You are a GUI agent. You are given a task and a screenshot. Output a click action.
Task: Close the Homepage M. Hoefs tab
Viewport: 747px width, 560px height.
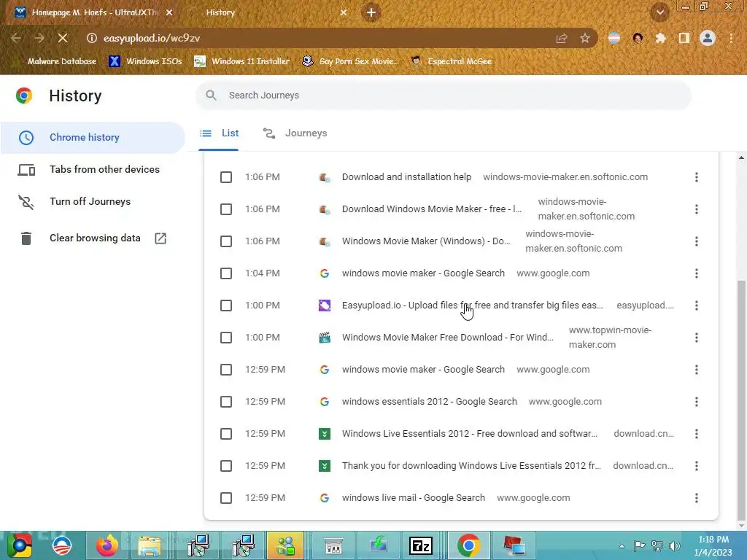click(169, 12)
